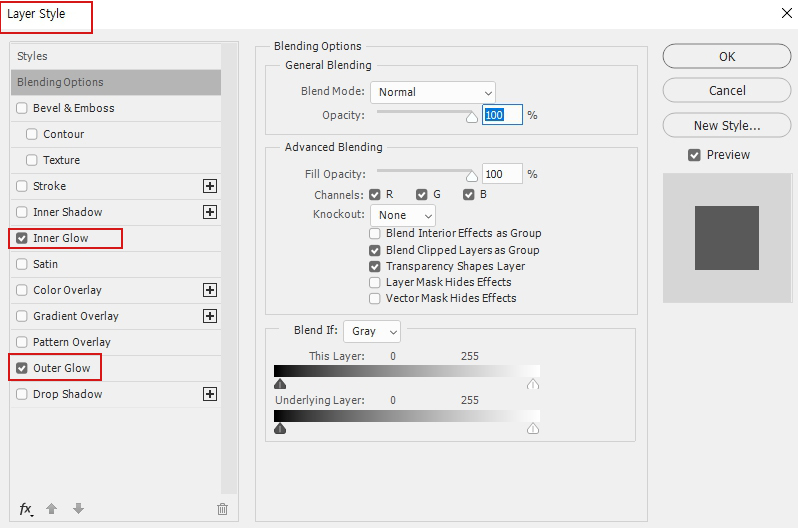Screen dimensions: 798x528
Task: Toggle the G channel checkbox
Action: pos(421,194)
